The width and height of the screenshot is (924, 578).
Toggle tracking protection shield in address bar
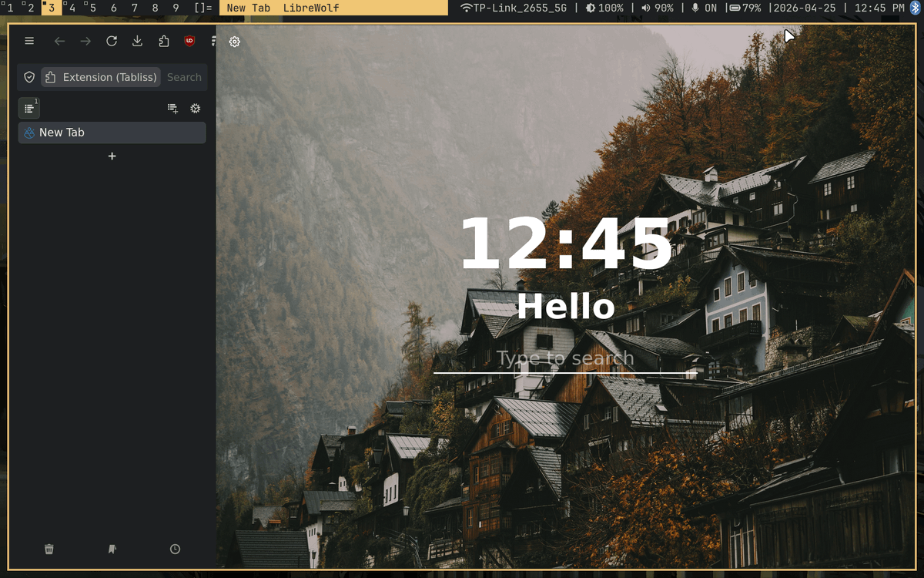(28, 76)
